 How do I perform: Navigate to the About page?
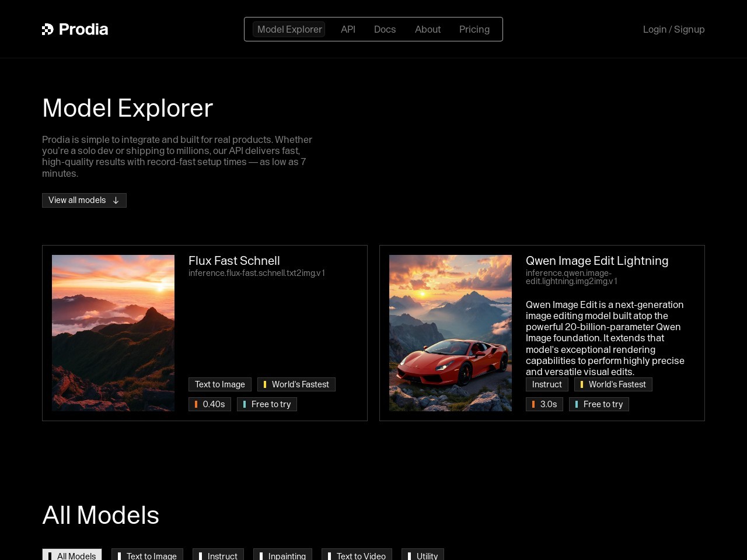pos(427,29)
